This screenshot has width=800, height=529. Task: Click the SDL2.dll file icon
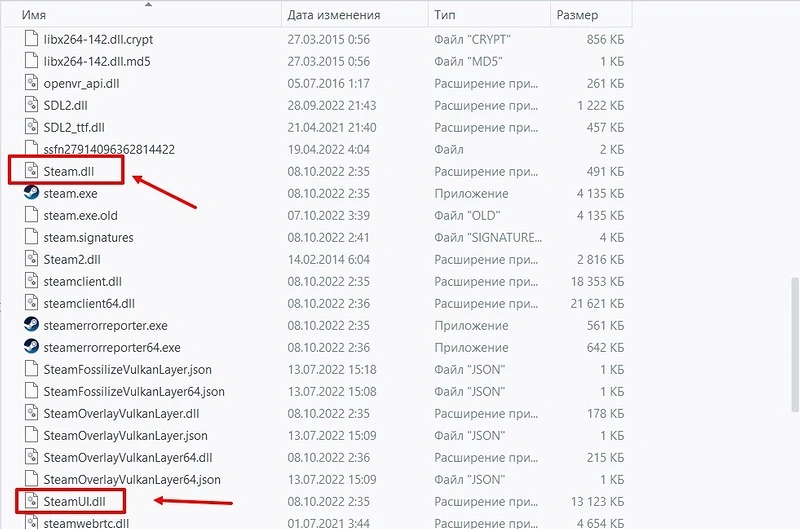(x=31, y=105)
